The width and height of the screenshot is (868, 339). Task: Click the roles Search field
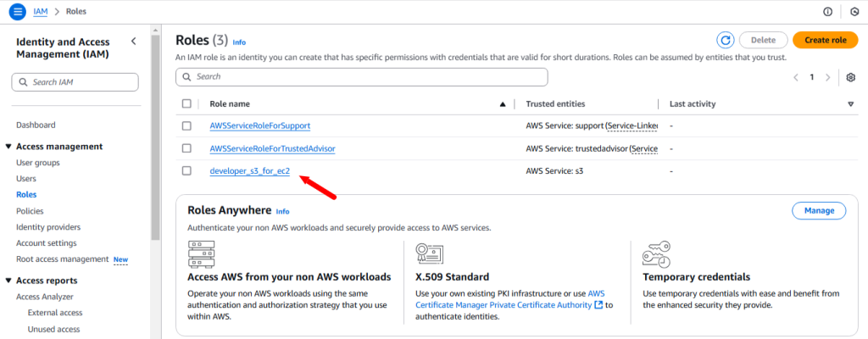361,77
